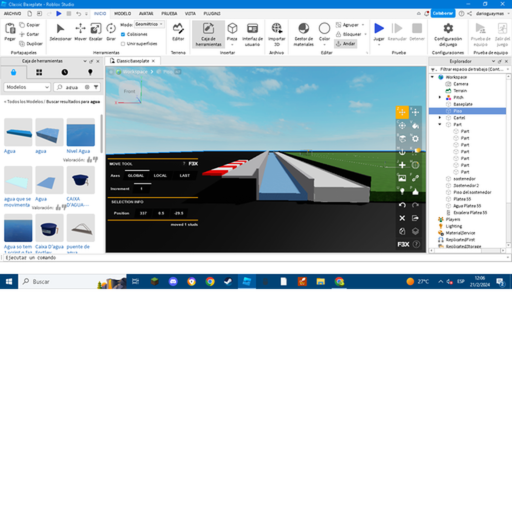Toggle the Colisiones checkbox
Viewport: 512px width, 512px height.
[x=123, y=34]
